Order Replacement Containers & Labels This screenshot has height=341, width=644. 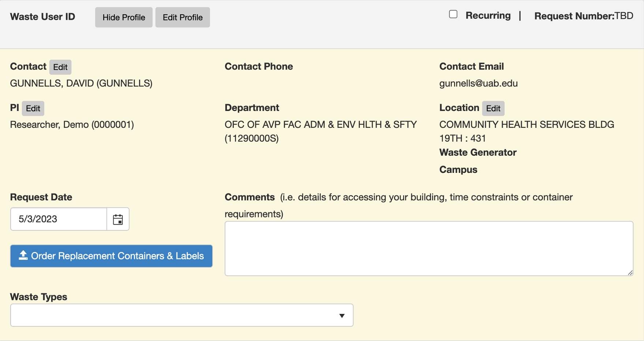coord(111,256)
